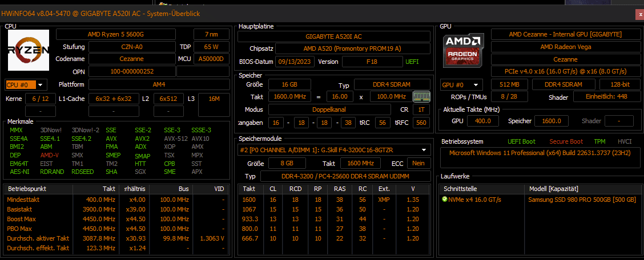Click the red AMD-V feature flag
This screenshot has height=260, width=644.
point(49,156)
